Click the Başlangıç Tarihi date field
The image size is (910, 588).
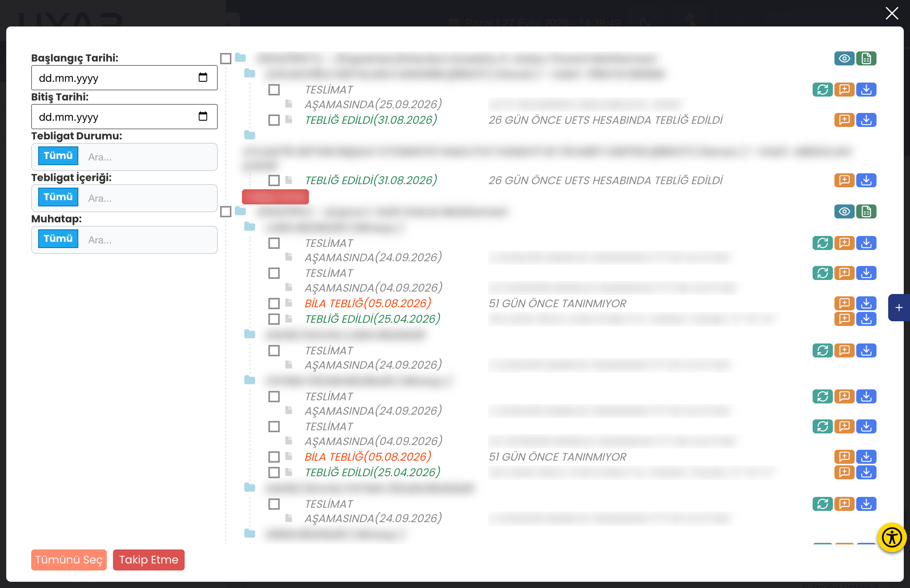[x=124, y=78]
